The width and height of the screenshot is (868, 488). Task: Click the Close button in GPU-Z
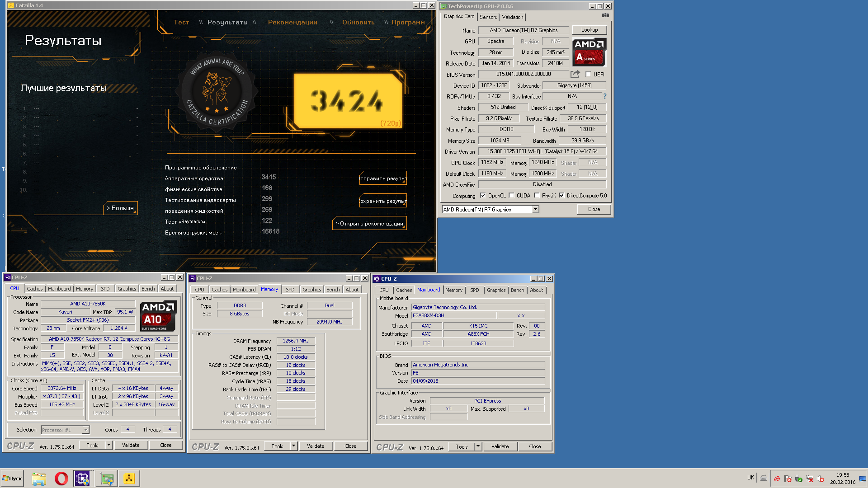pos(594,209)
